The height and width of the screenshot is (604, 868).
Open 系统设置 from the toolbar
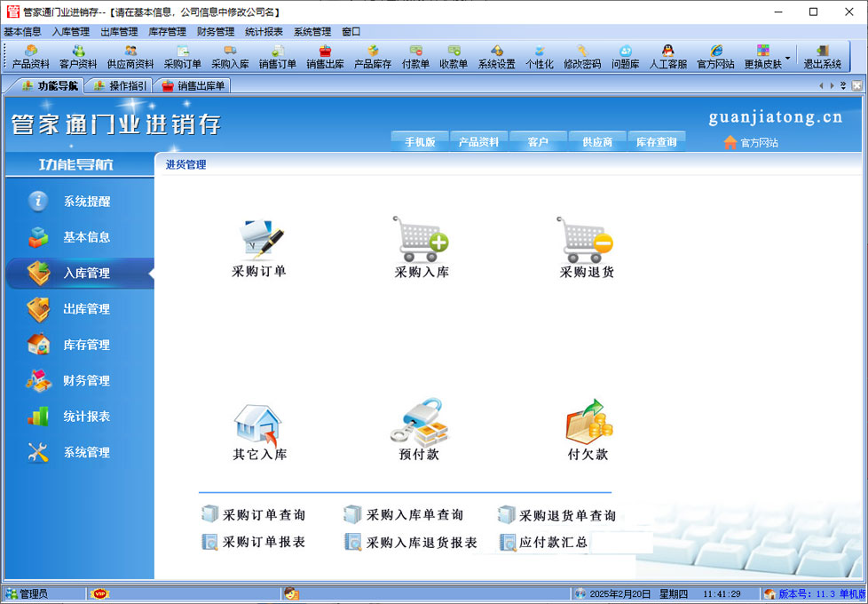(x=496, y=57)
